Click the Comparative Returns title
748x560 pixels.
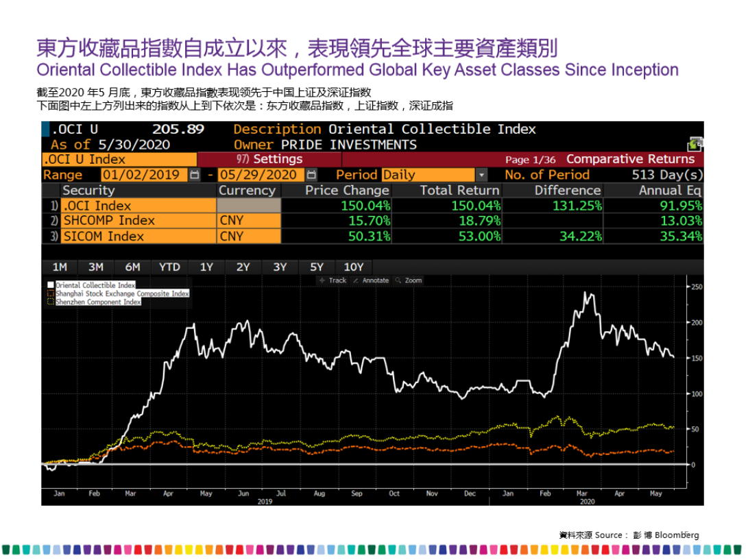coord(630,159)
